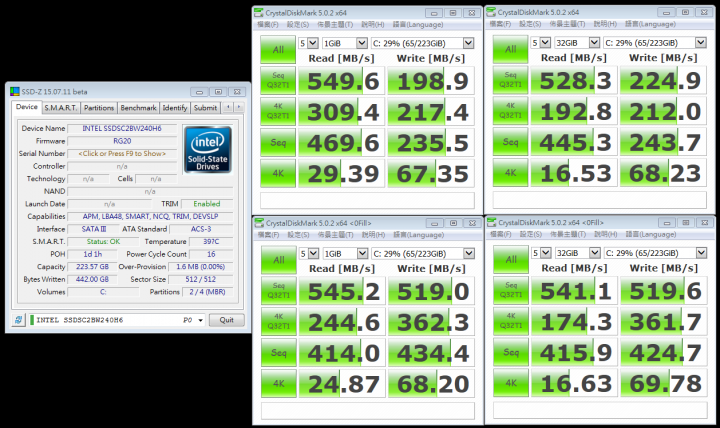Click the 442.00 GB Bytes Written value

(x=92, y=279)
